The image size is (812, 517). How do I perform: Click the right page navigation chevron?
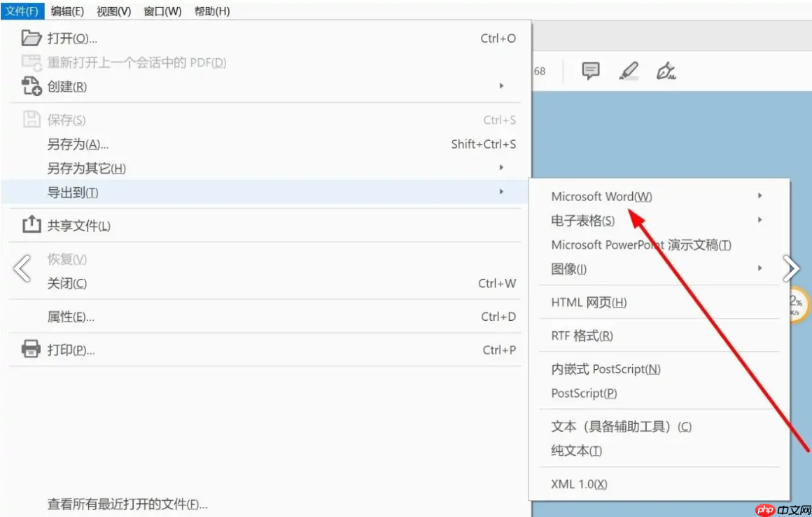pyautogui.click(x=792, y=268)
